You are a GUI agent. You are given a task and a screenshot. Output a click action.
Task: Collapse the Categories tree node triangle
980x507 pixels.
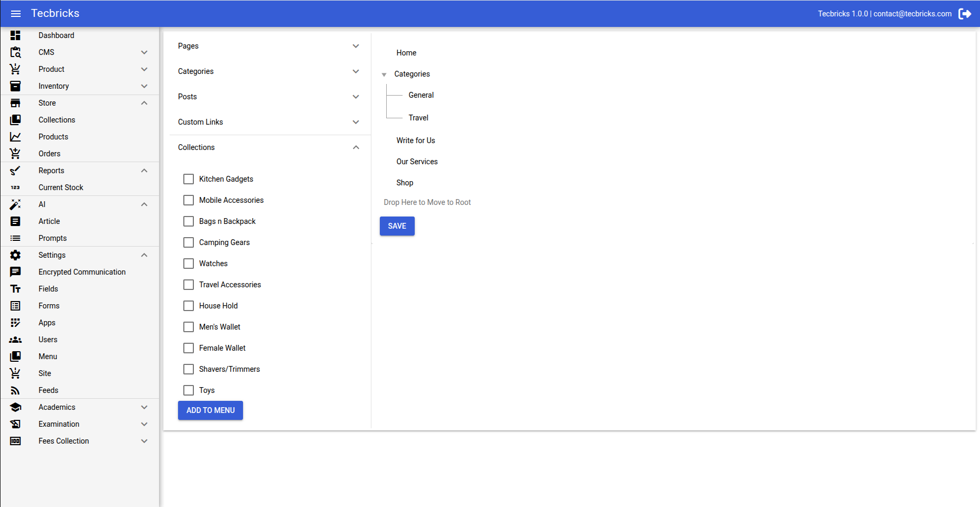tap(384, 74)
